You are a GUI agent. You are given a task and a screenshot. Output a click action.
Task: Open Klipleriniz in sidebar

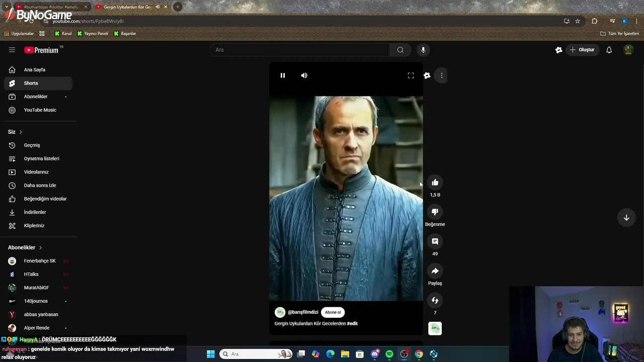coord(38,226)
